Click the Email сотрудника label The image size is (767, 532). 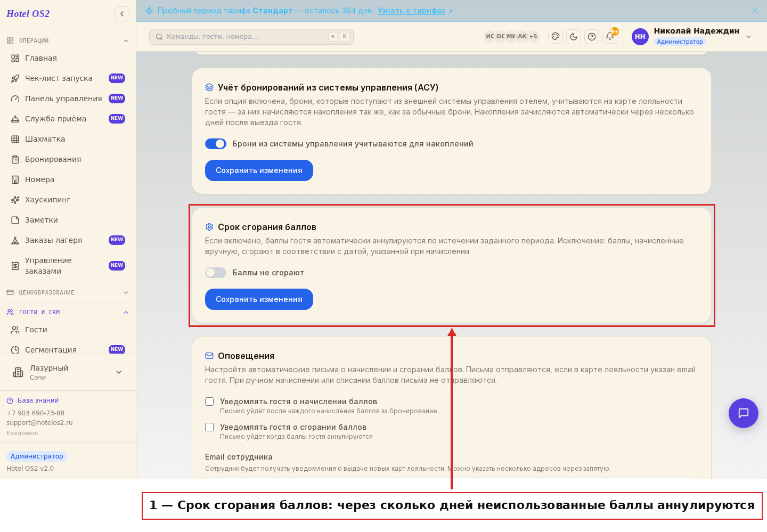pyautogui.click(x=239, y=457)
